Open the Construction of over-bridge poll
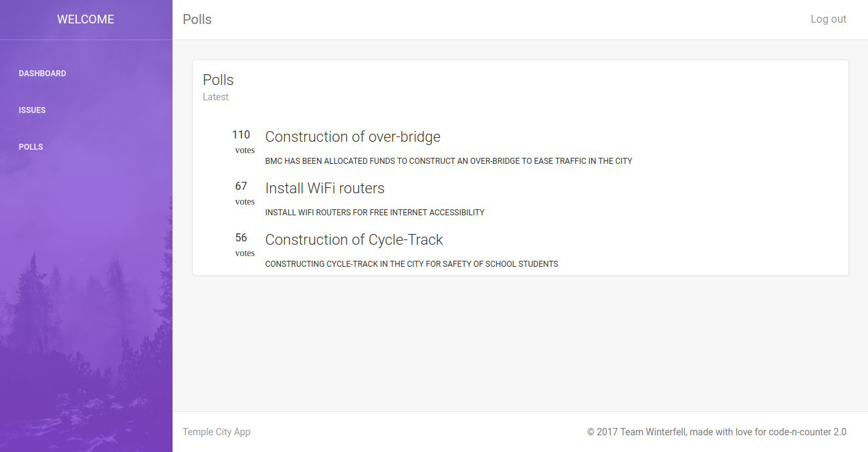The height and width of the screenshot is (452, 868). pos(352,137)
